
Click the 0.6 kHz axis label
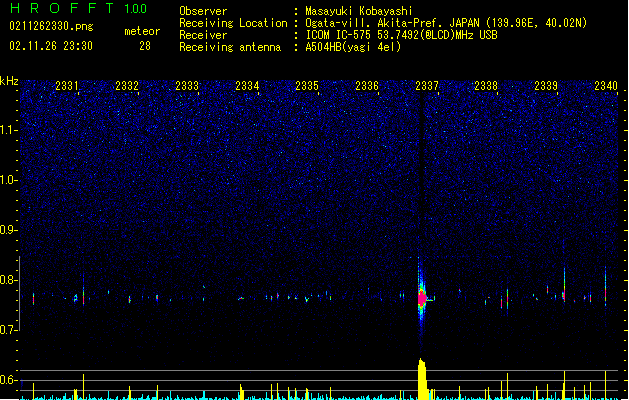point(8,380)
